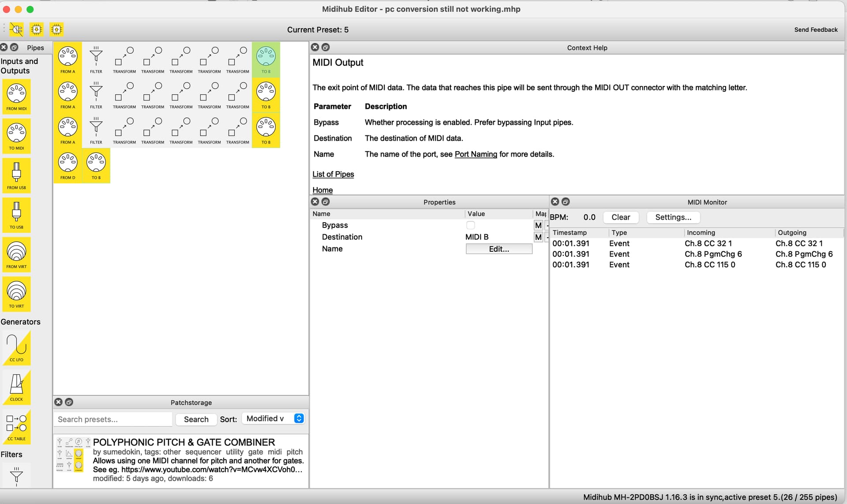Screen dimensions: 847x504
Task: Open the Port Naming link
Action: [x=476, y=154]
